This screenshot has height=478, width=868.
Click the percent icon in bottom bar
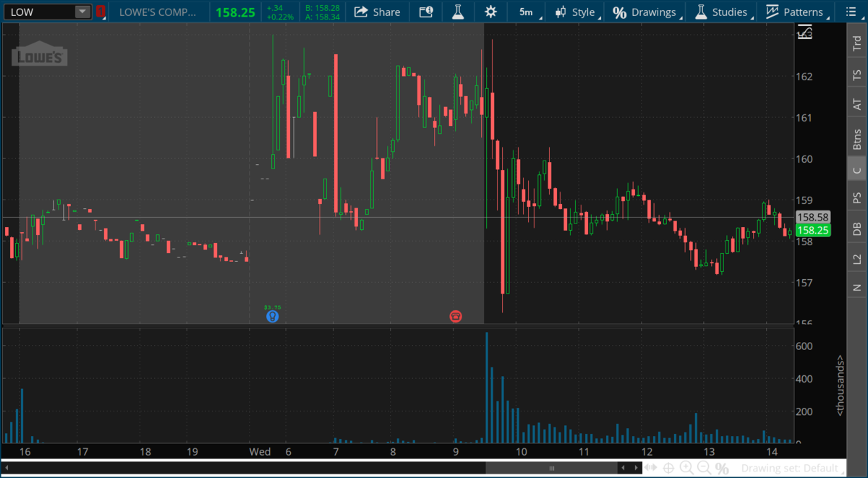(x=722, y=469)
